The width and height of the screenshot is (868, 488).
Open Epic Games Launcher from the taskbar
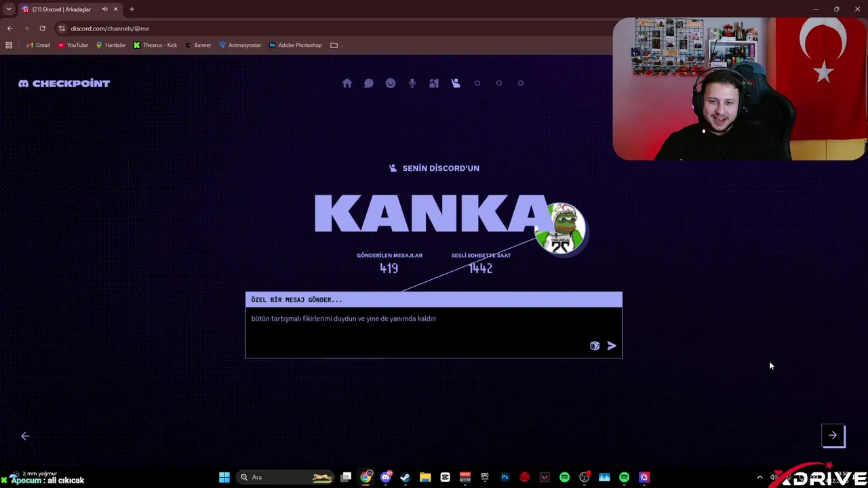pos(485,477)
